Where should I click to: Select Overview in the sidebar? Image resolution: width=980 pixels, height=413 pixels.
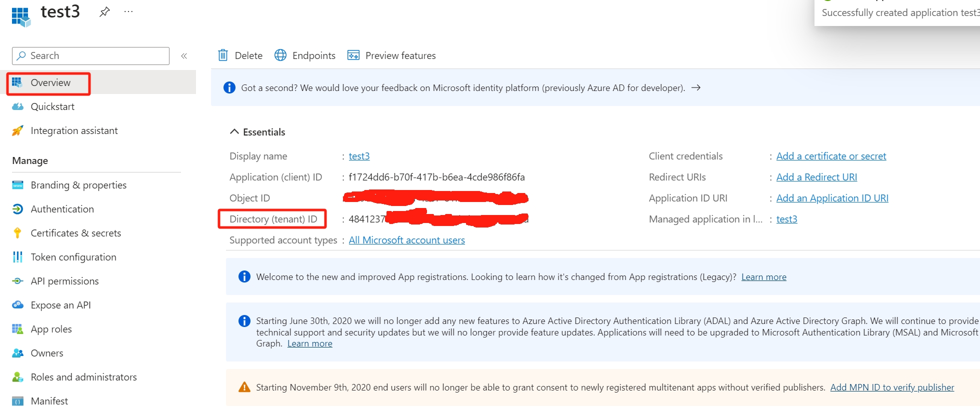pos(50,83)
